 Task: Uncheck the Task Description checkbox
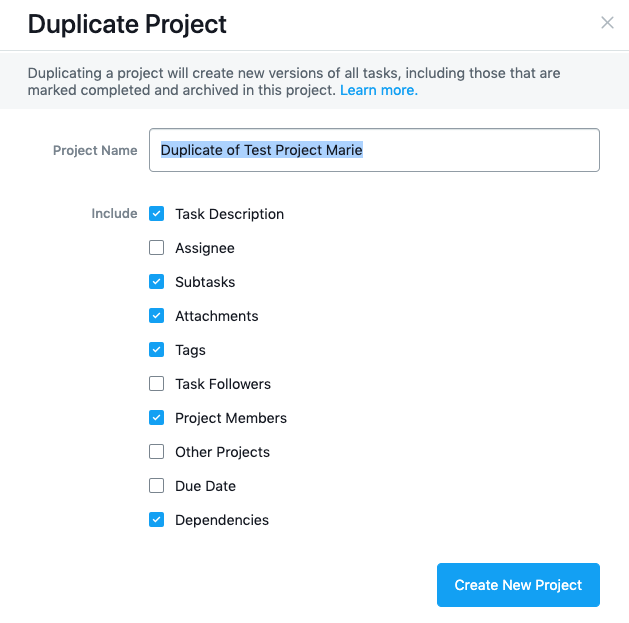pos(156,214)
